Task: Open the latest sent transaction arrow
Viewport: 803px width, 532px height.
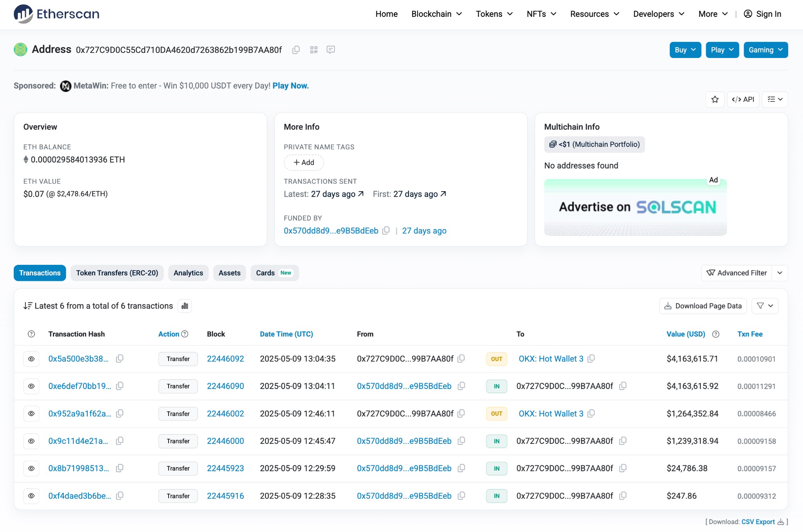Action: pyautogui.click(x=361, y=194)
